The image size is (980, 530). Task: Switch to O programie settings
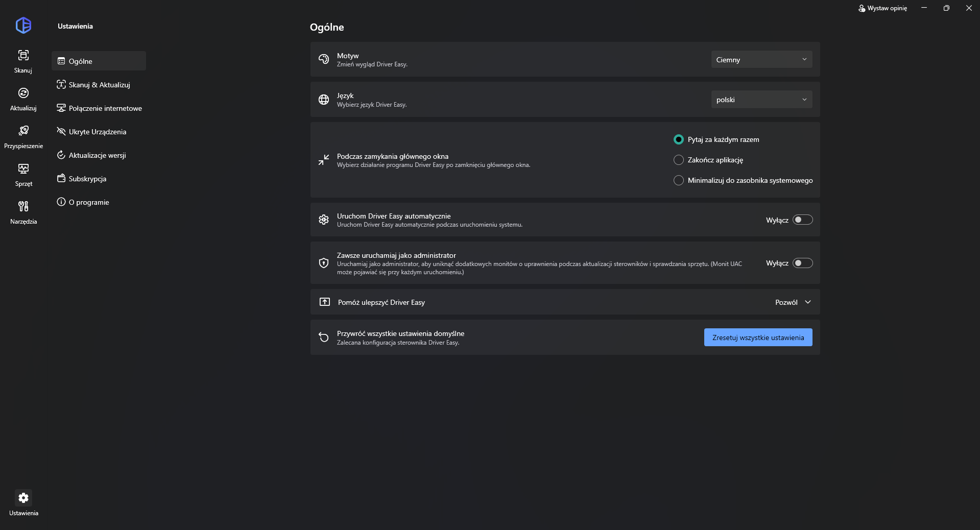click(99, 202)
